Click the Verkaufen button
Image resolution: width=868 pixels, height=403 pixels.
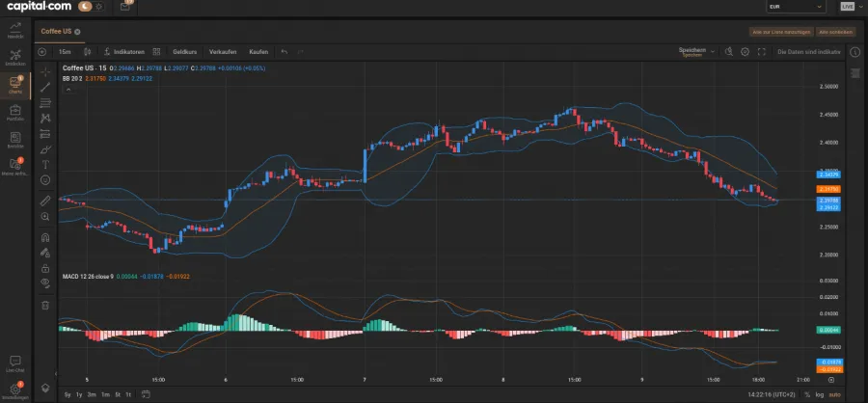click(x=223, y=51)
